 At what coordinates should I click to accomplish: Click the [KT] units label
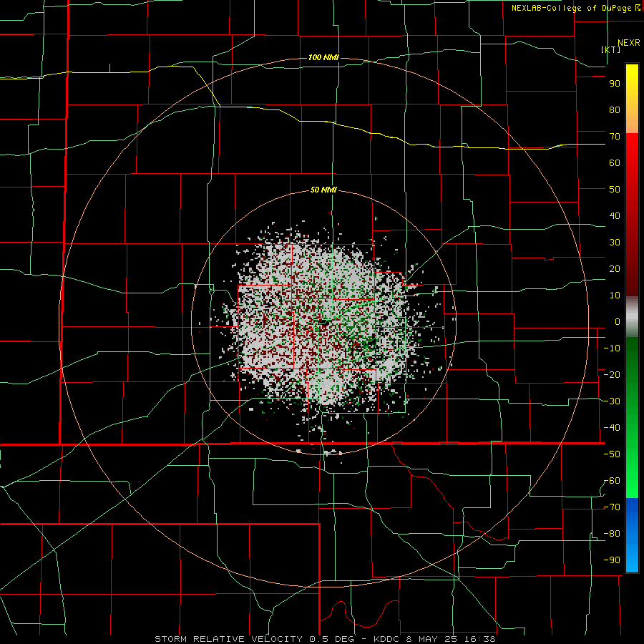coord(610,49)
